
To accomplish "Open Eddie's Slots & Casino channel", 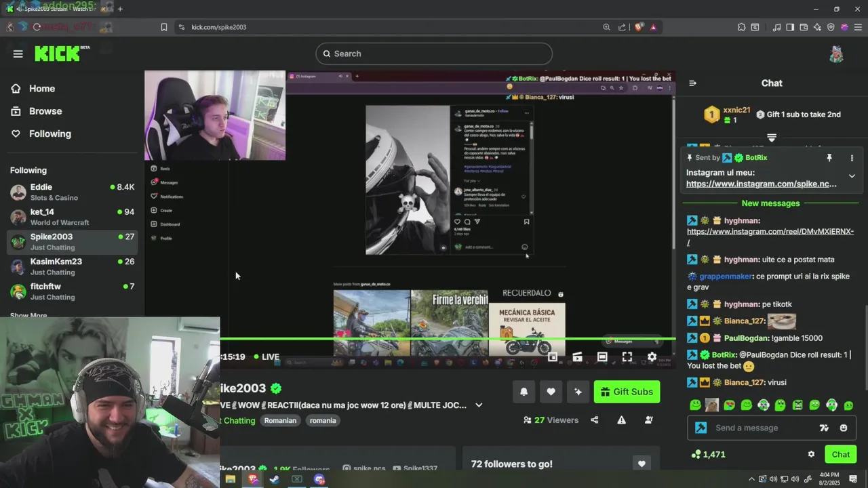I will [x=72, y=192].
